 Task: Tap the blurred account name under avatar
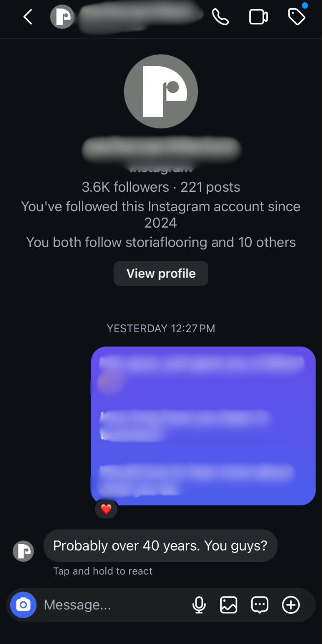(x=161, y=149)
